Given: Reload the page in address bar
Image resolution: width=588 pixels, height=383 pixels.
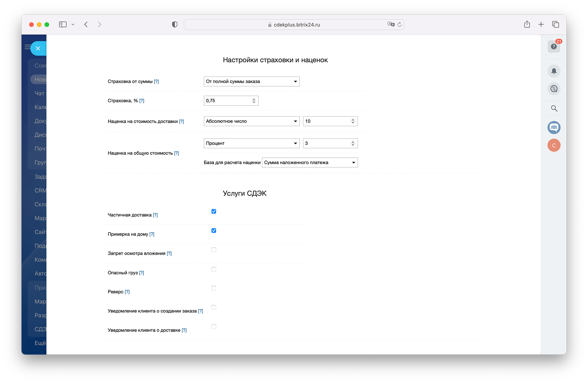Looking at the screenshot, I should click(x=399, y=25).
